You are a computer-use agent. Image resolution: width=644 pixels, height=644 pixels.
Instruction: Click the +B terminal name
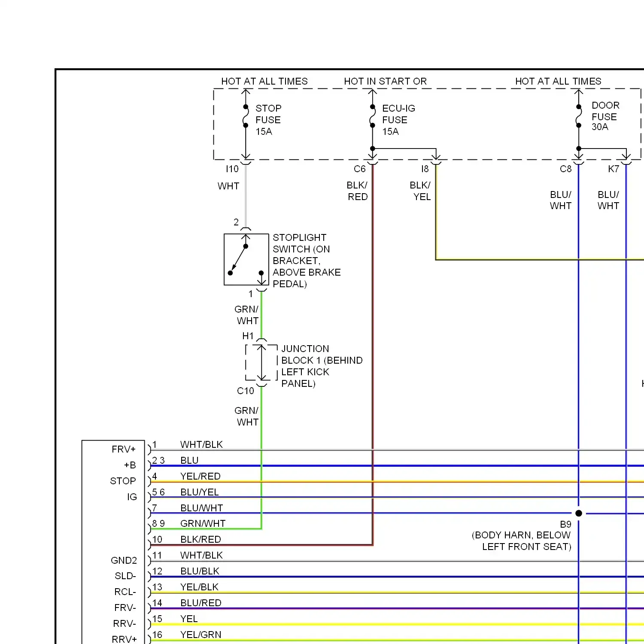click(x=130, y=465)
